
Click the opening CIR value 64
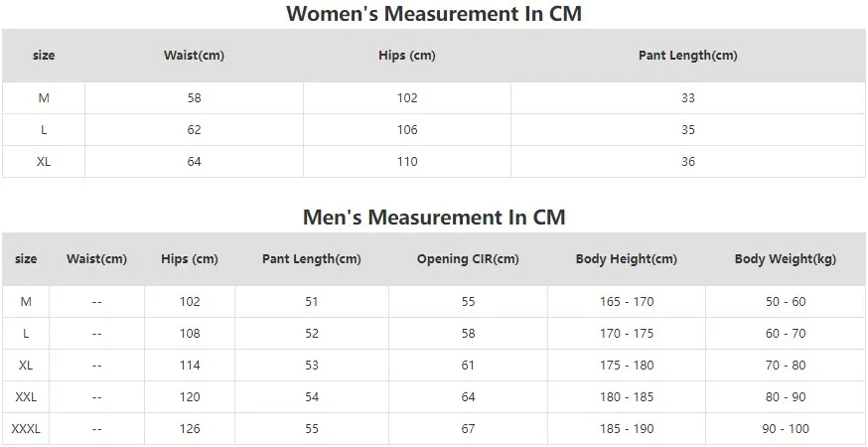468,397
